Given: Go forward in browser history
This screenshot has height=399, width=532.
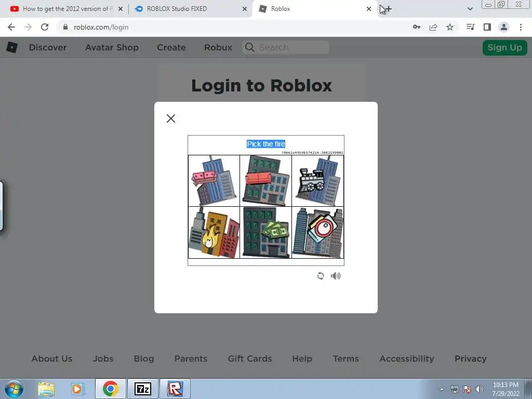Looking at the screenshot, I should (x=28, y=27).
